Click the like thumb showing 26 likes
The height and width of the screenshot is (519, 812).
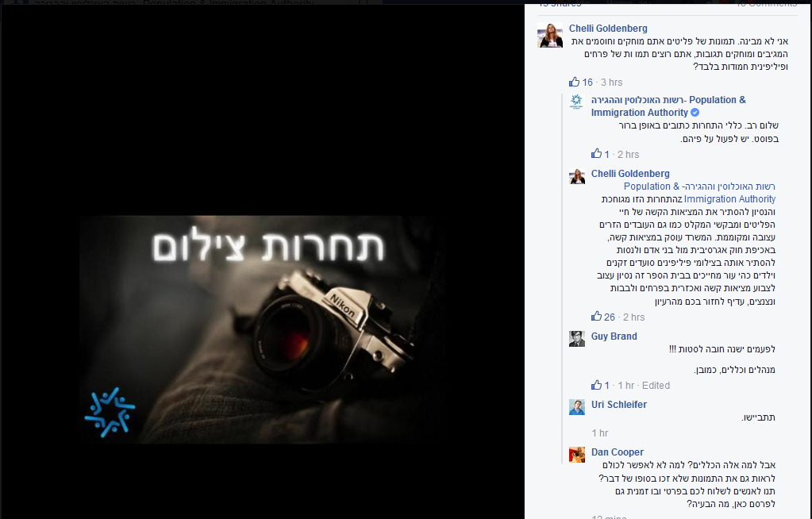click(597, 317)
